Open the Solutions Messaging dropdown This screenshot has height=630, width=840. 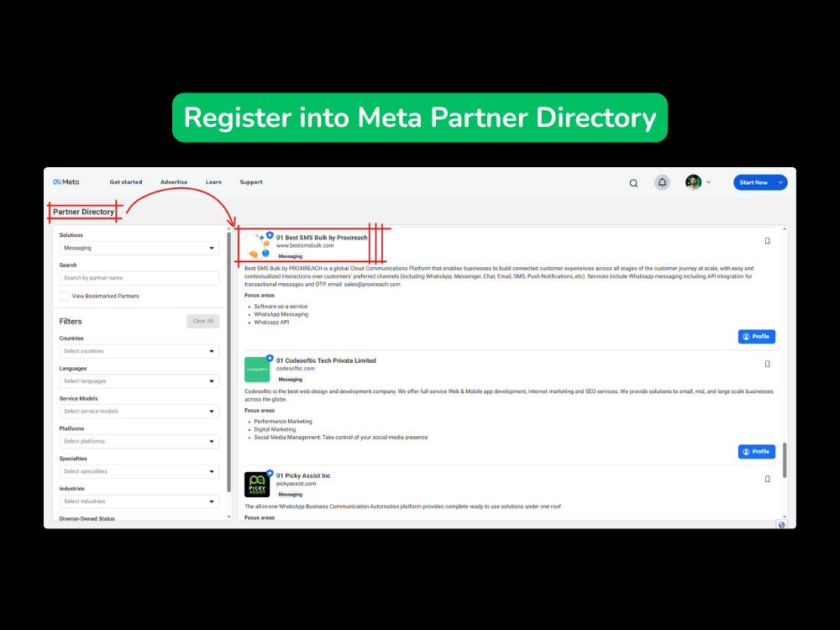(x=139, y=248)
